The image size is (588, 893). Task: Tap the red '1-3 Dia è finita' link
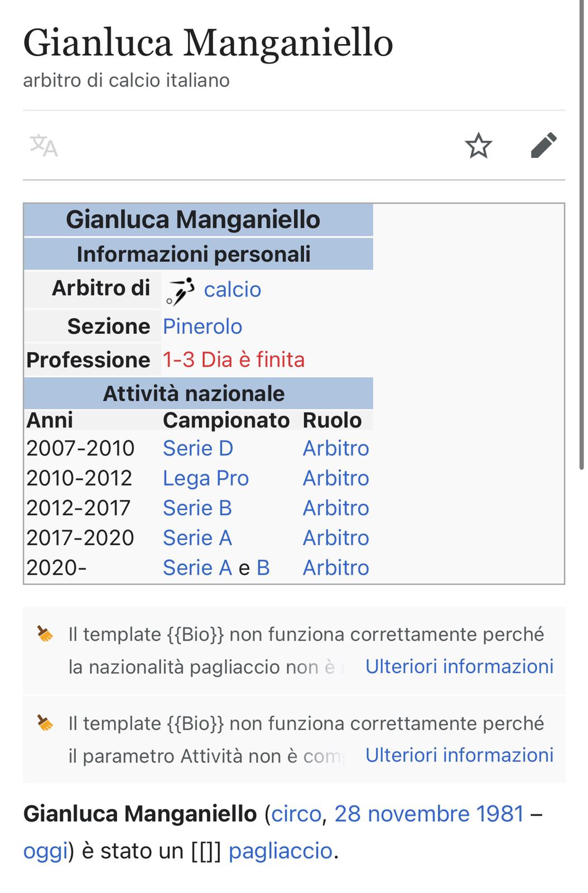[234, 360]
